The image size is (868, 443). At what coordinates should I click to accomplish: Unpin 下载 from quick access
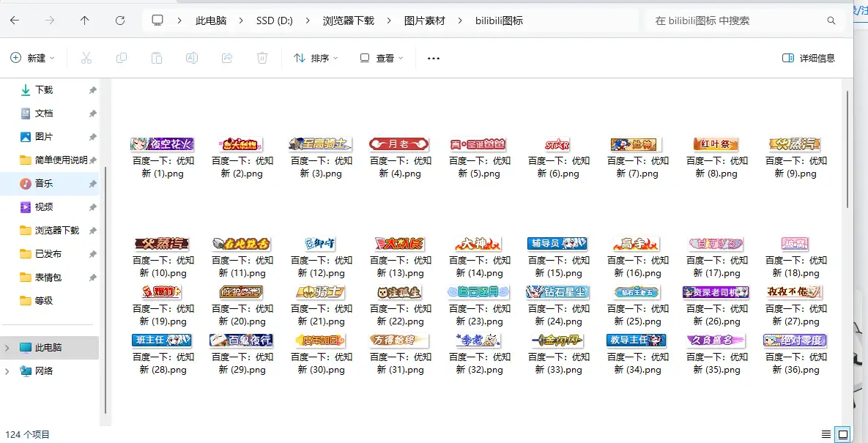93,90
